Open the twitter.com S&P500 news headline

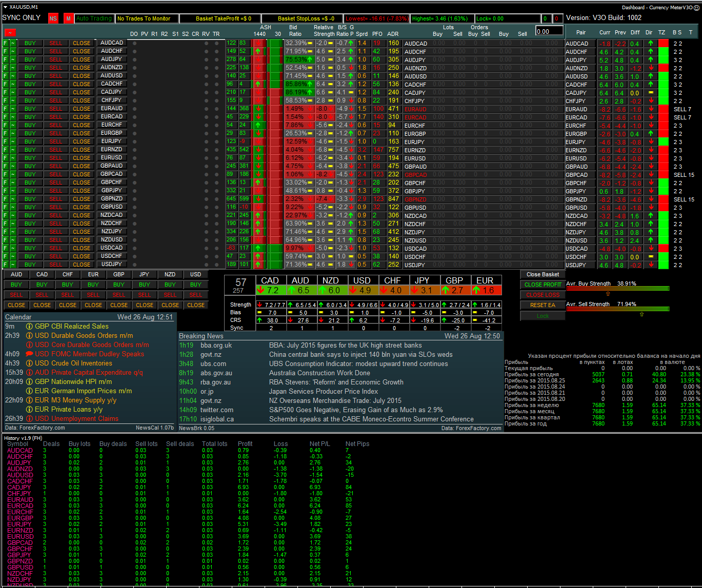click(x=356, y=410)
